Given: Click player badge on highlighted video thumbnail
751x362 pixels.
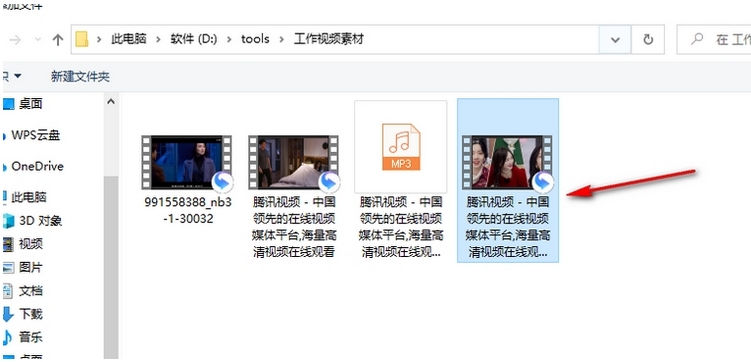Looking at the screenshot, I should (x=543, y=182).
